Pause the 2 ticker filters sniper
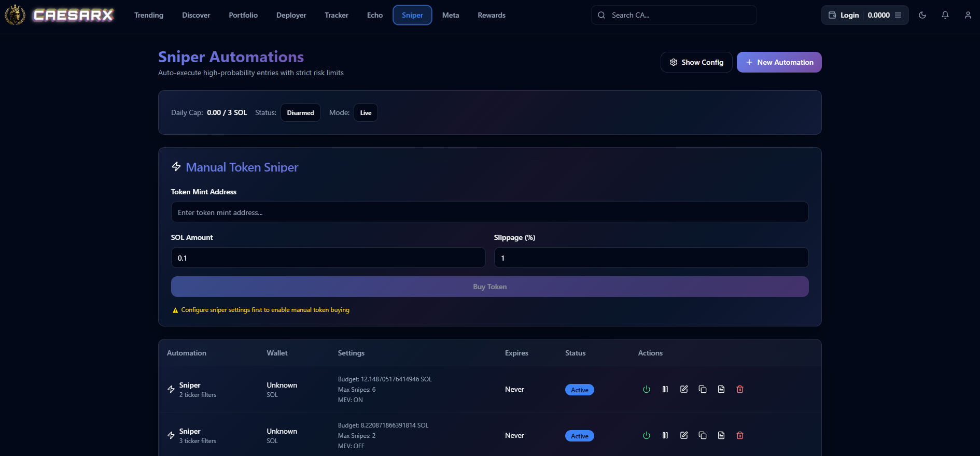The height and width of the screenshot is (456, 980). [x=665, y=389]
